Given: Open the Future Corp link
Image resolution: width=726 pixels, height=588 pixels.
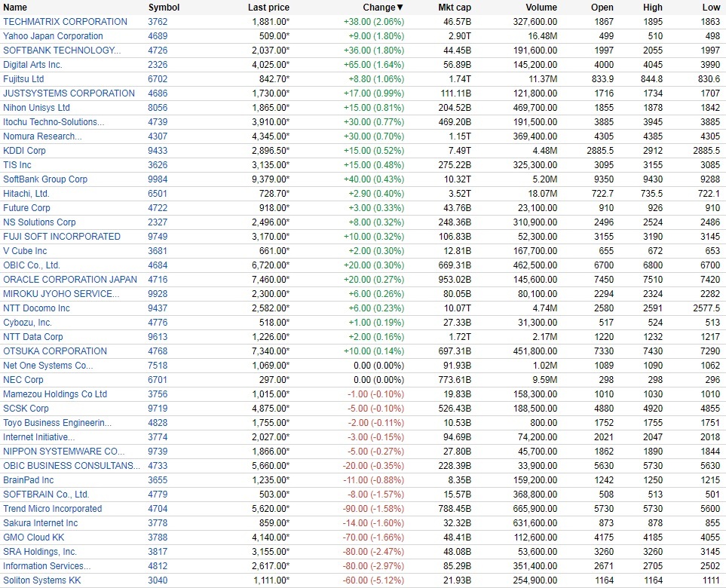Looking at the screenshot, I should tap(27, 208).
